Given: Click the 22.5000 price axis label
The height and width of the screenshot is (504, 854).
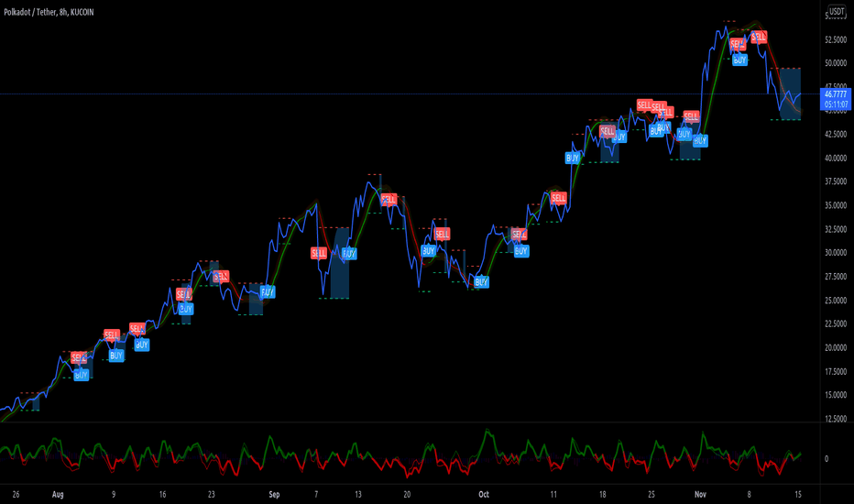Looking at the screenshot, I should 836,323.
